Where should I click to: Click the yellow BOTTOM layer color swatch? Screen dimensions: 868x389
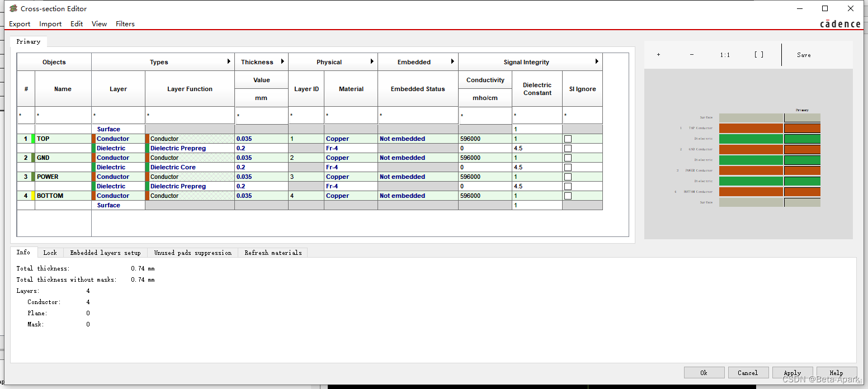point(33,196)
